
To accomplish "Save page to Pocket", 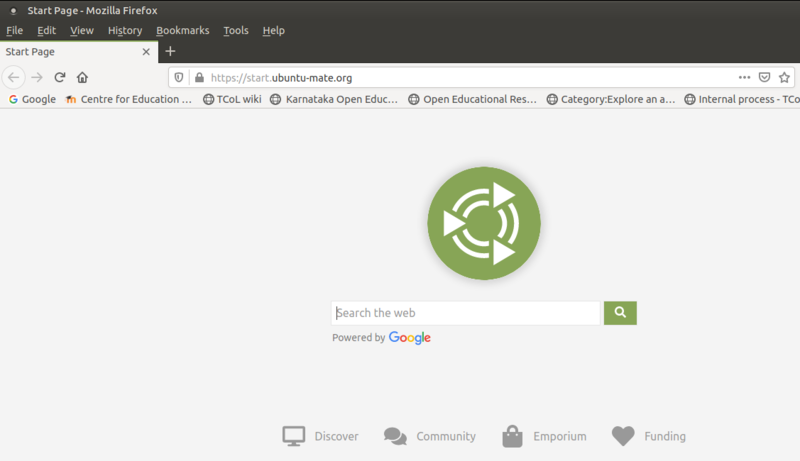I will 764,78.
